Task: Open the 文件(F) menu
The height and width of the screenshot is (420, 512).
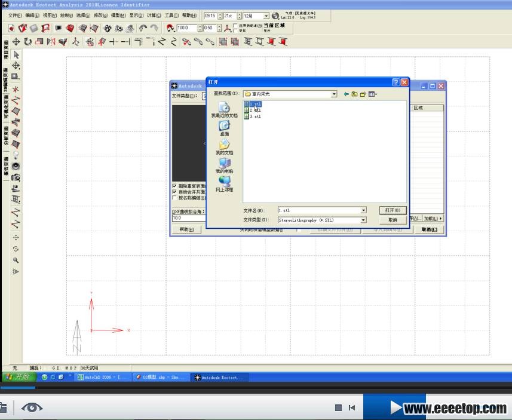Action: (15, 16)
